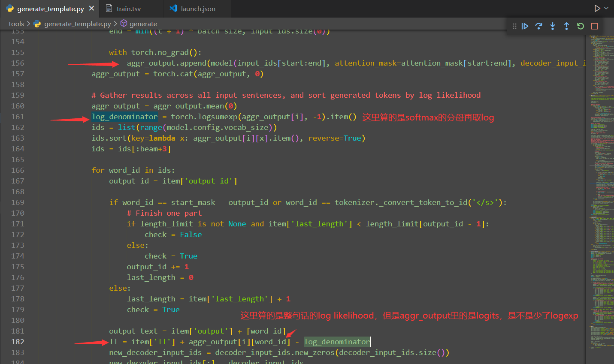
Task: Click 'attention_mask=attention_mask[start:end]' on line 156
Action: [423, 63]
